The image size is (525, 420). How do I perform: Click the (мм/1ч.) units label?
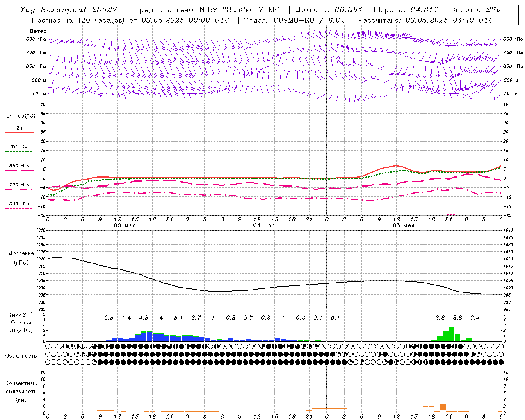pos(21,330)
